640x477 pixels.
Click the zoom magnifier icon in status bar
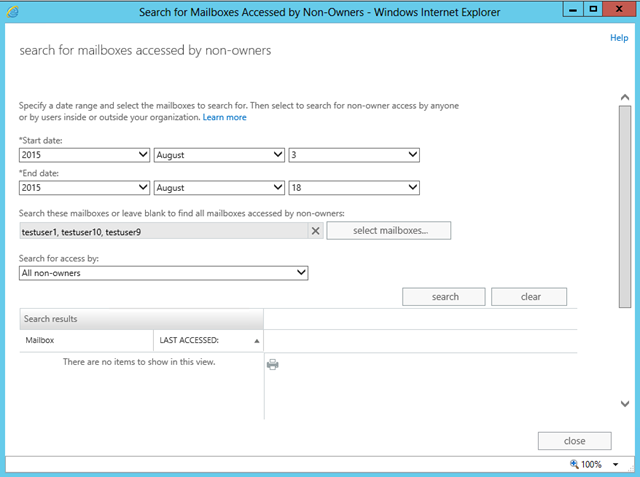pyautogui.click(x=574, y=464)
